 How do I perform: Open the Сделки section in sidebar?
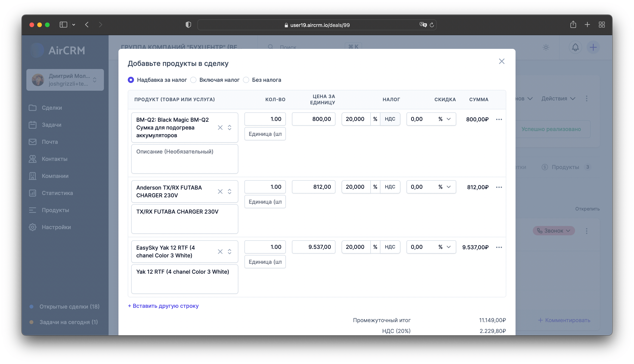pos(52,108)
